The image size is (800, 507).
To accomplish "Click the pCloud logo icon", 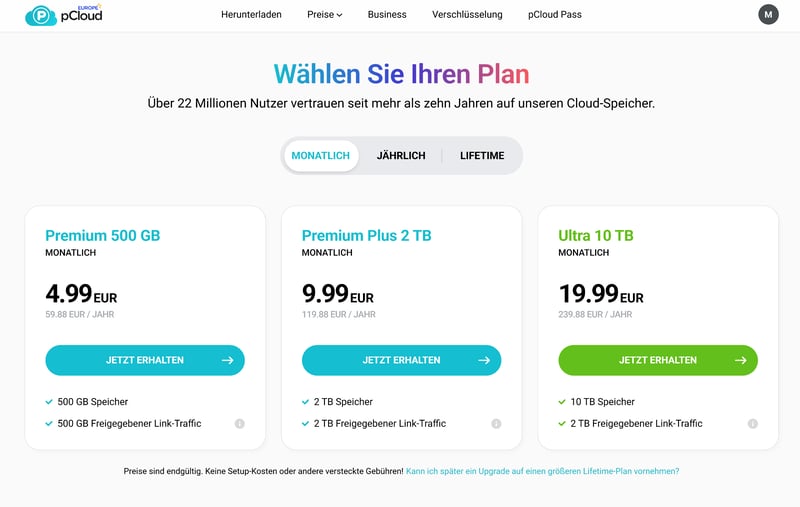I will pyautogui.click(x=41, y=15).
